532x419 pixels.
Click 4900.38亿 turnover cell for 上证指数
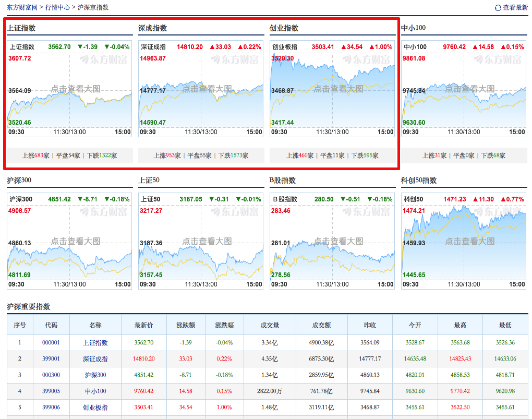[x=321, y=343]
